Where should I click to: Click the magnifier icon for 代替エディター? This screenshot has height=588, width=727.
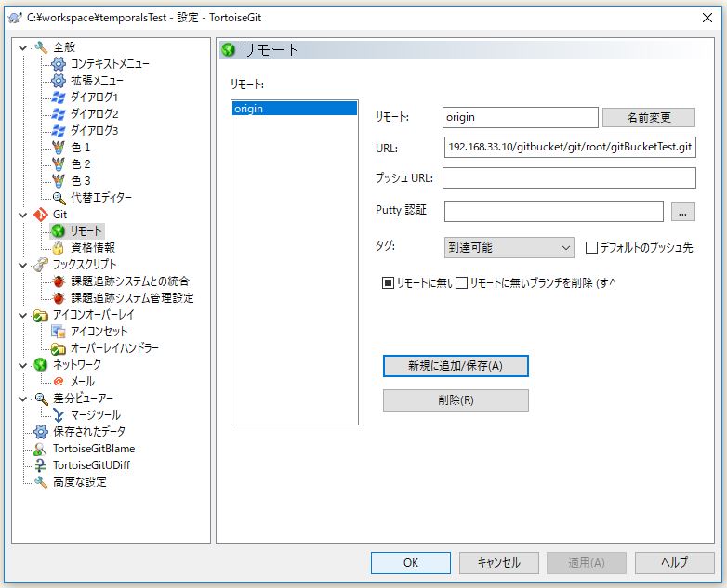click(x=59, y=198)
